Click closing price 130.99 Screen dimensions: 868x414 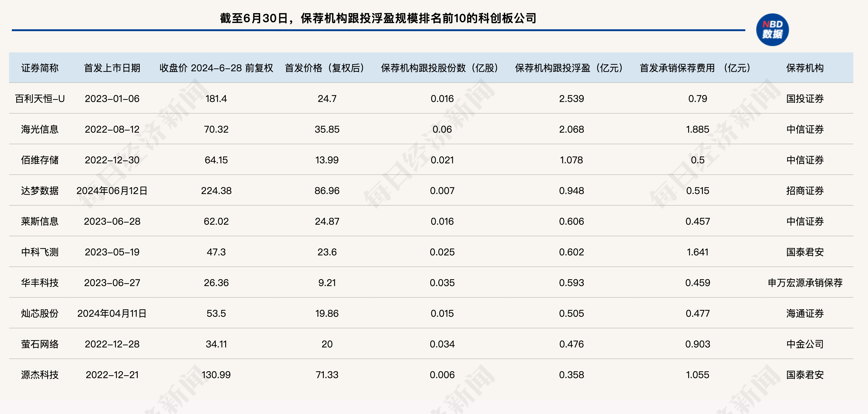pyautogui.click(x=216, y=375)
